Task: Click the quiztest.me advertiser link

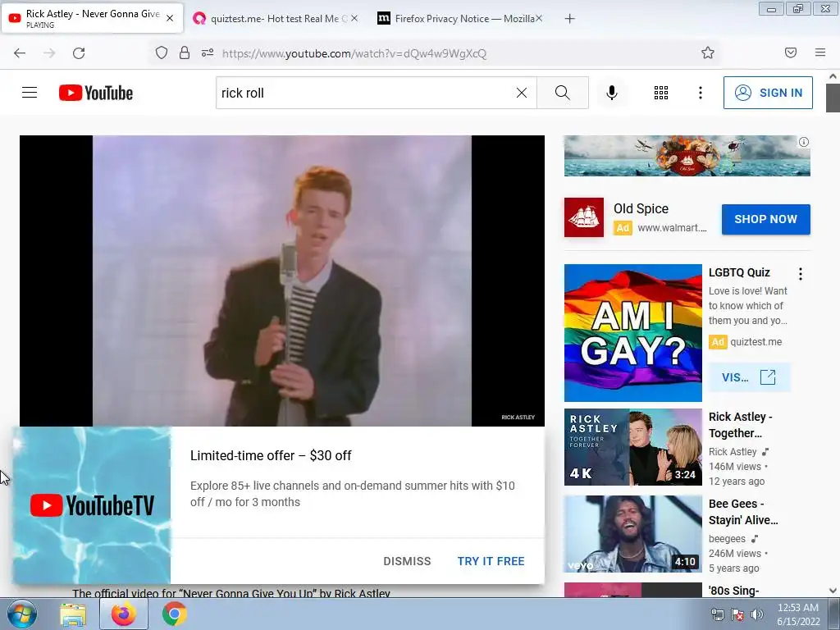Action: click(x=756, y=342)
